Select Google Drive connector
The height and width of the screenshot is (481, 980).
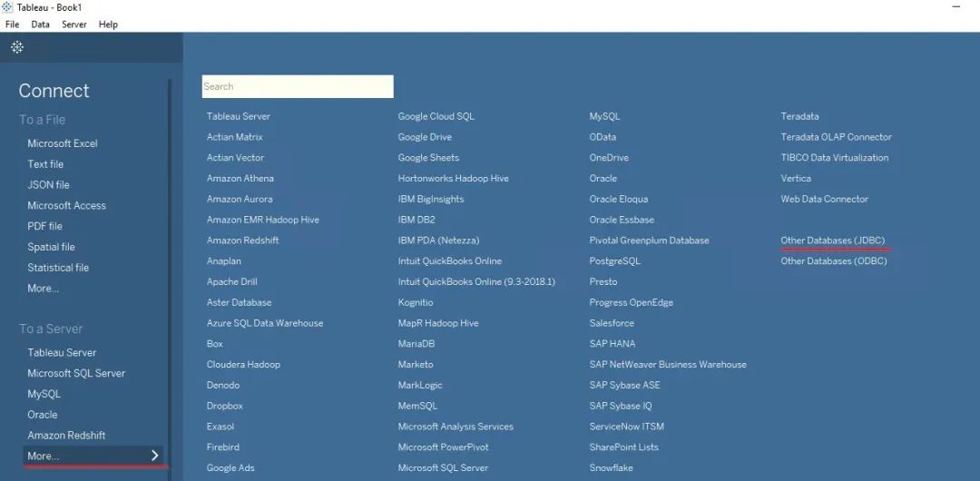pos(425,137)
